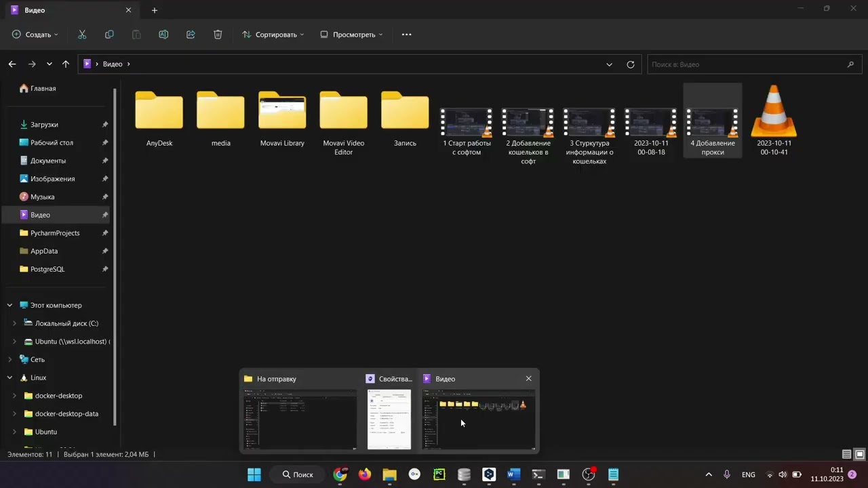Open PostgreSQL in sidebar
This screenshot has width=868, height=488.
click(x=42, y=269)
